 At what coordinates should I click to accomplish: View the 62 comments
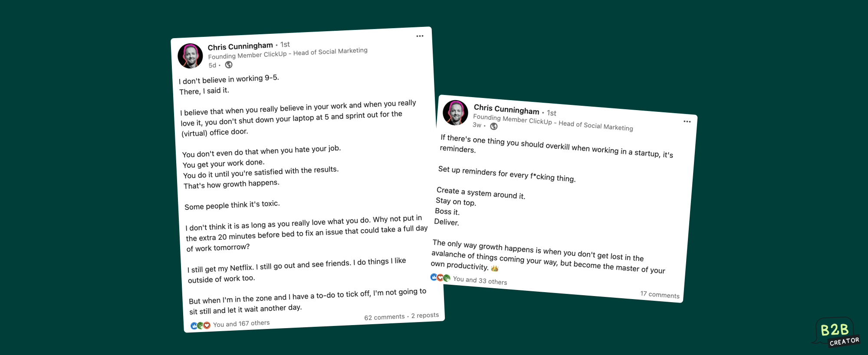pos(384,317)
